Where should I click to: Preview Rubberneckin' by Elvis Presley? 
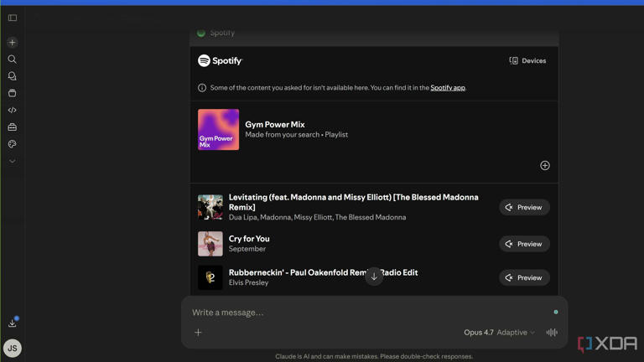pos(524,278)
